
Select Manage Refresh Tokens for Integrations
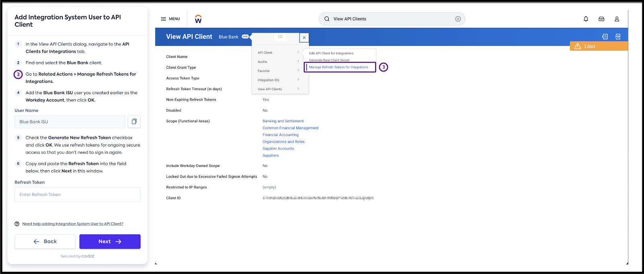tap(340, 67)
